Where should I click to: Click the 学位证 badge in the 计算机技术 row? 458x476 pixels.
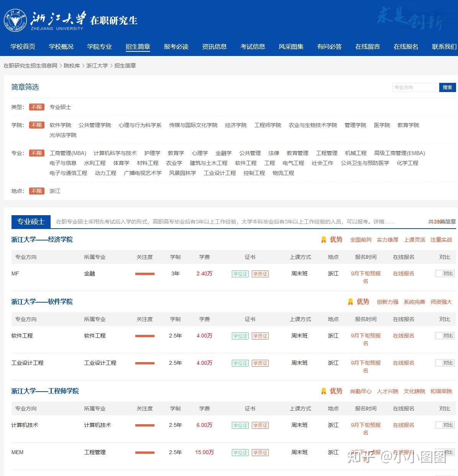click(x=240, y=425)
